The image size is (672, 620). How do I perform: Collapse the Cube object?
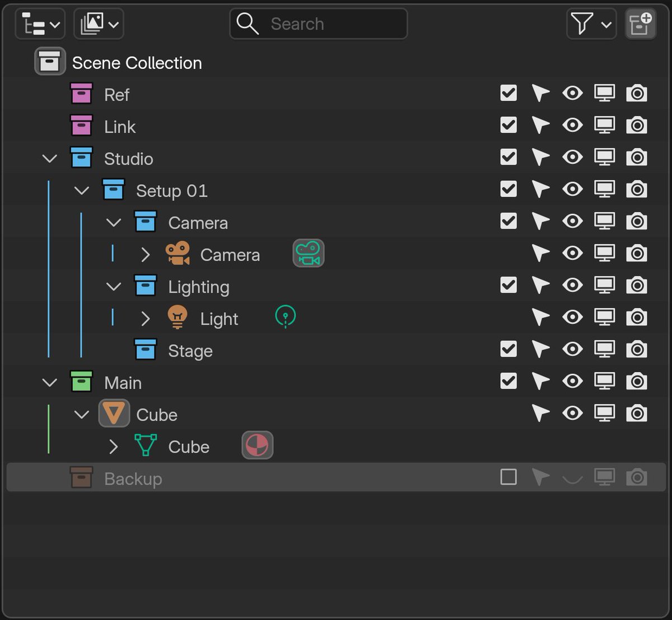pyautogui.click(x=82, y=415)
